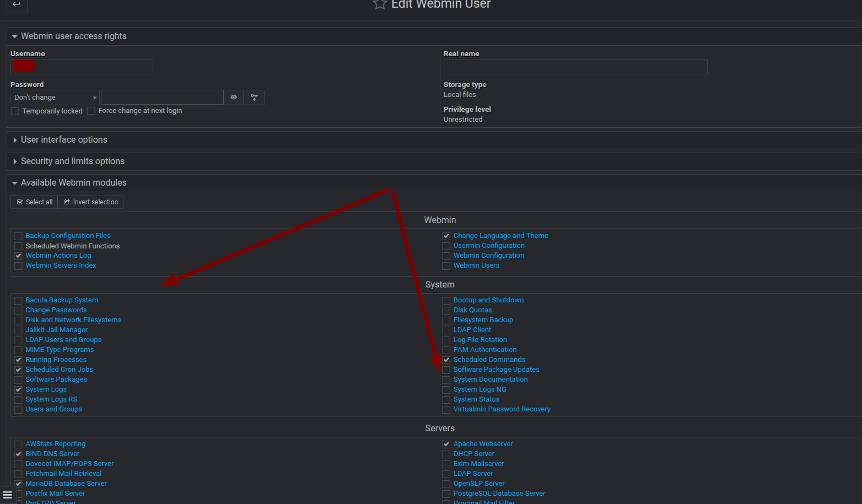Uncheck the Scheduled Commands checkbox
862x504 pixels.
click(x=446, y=360)
